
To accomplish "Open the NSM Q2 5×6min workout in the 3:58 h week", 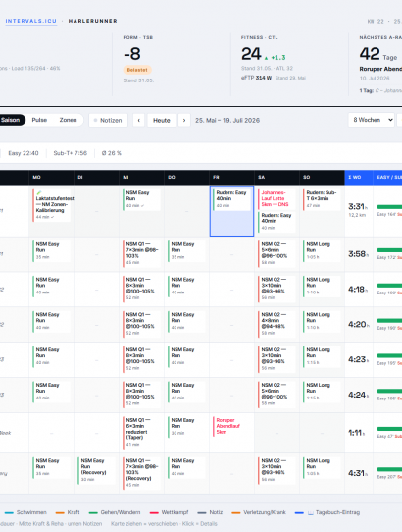I will tap(276, 253).
